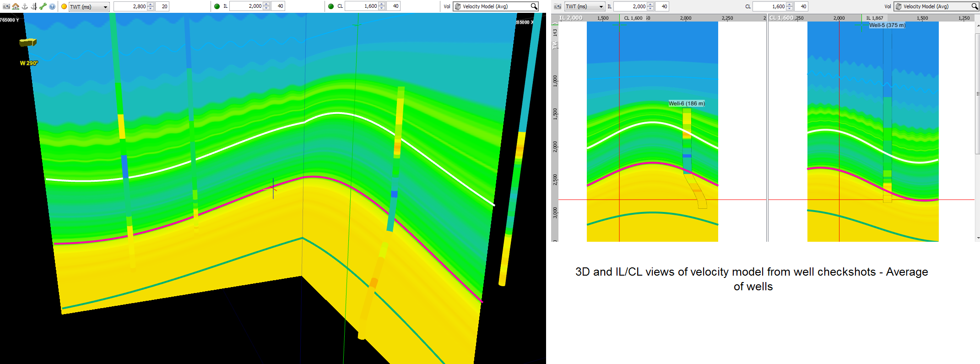Image resolution: width=980 pixels, height=364 pixels.
Task: Click the magnifier icon beside Velocity Model (Avg) in 3D view
Action: tap(534, 6)
